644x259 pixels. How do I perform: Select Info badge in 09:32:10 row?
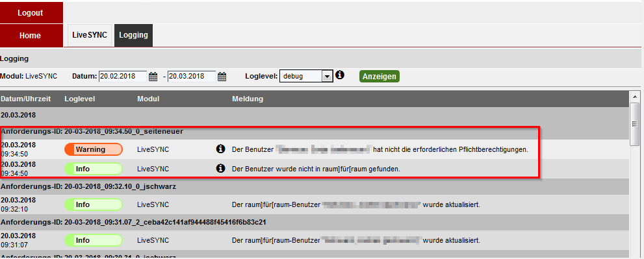[x=94, y=204]
